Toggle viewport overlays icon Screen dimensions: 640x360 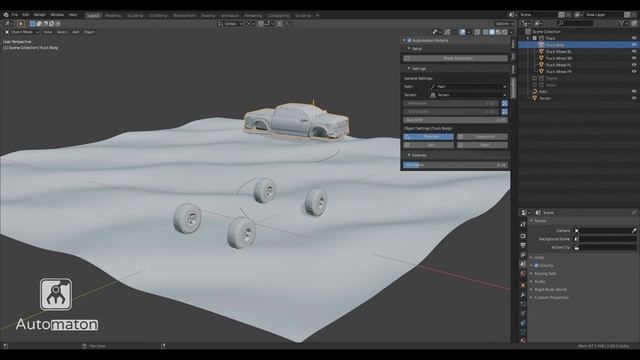[462, 32]
